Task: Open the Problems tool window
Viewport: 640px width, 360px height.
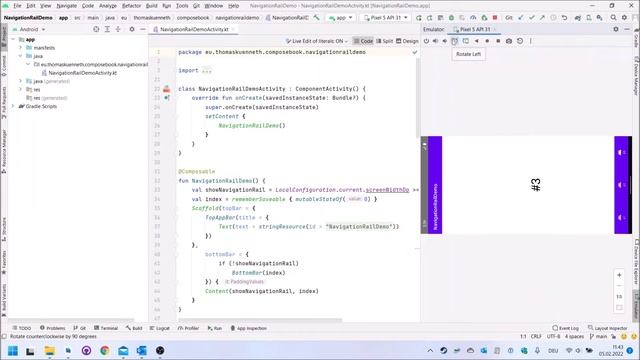Action: click(53, 328)
